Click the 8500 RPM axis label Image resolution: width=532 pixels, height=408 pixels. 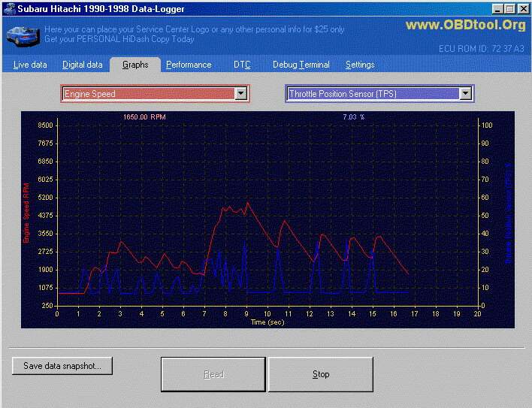pyautogui.click(x=45, y=125)
